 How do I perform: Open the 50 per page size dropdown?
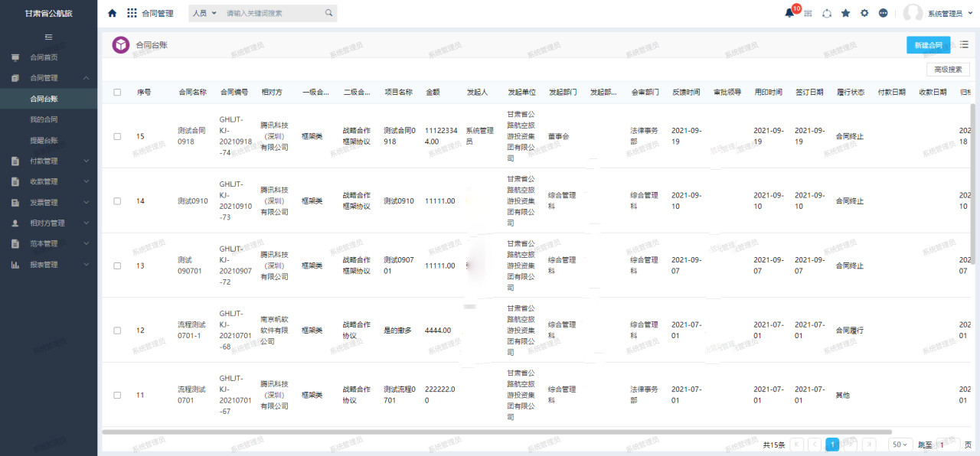tap(900, 444)
